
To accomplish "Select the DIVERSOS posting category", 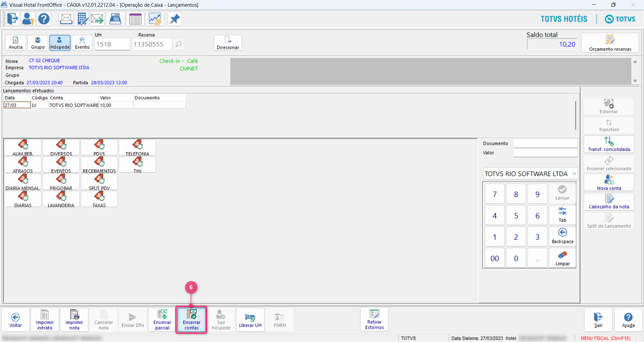I will click(x=61, y=148).
